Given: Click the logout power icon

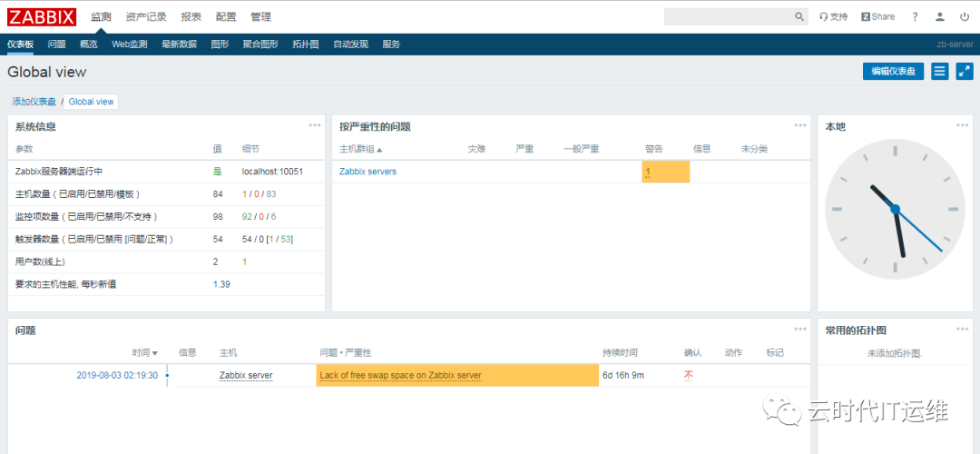Looking at the screenshot, I should click(965, 17).
